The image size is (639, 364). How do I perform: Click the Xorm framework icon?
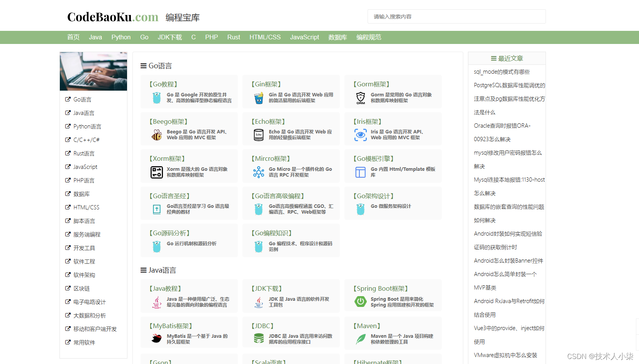click(x=157, y=172)
